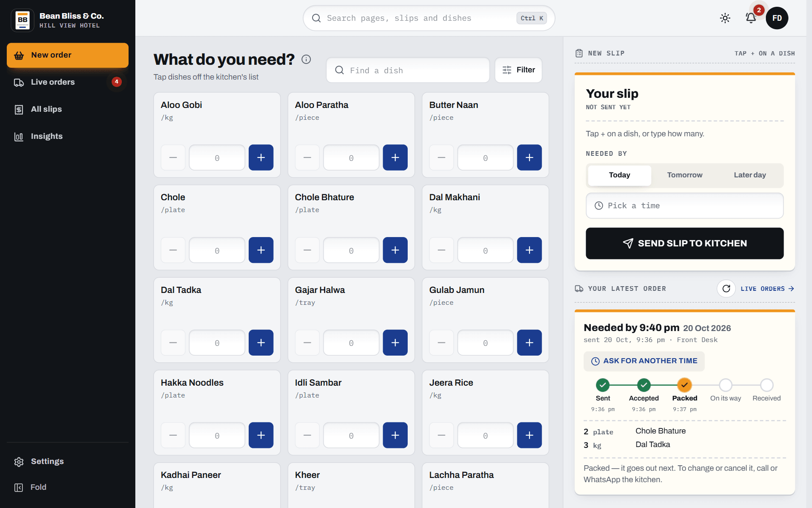Increase Hakka Noodles quantity
Image resolution: width=812 pixels, height=508 pixels.
coord(261,435)
